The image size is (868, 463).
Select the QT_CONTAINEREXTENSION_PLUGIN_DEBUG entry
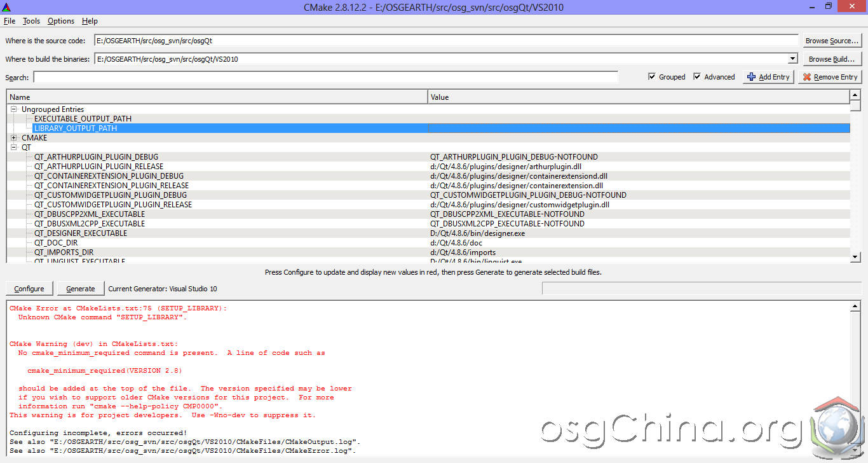(109, 176)
